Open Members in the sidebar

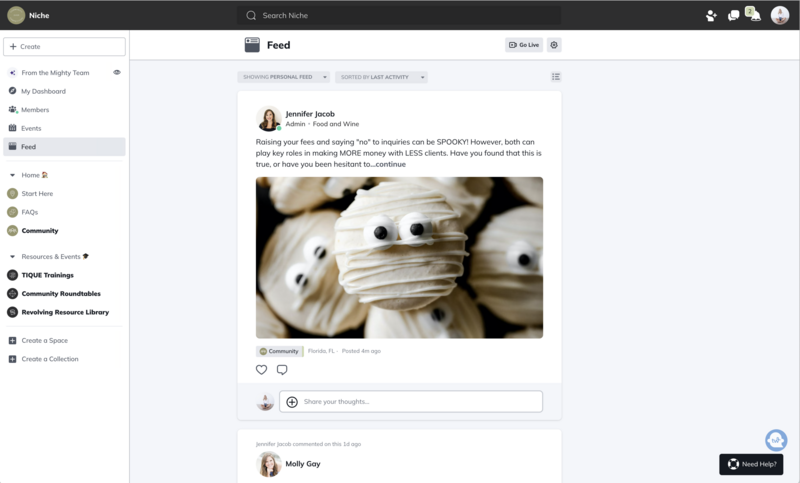pos(35,110)
